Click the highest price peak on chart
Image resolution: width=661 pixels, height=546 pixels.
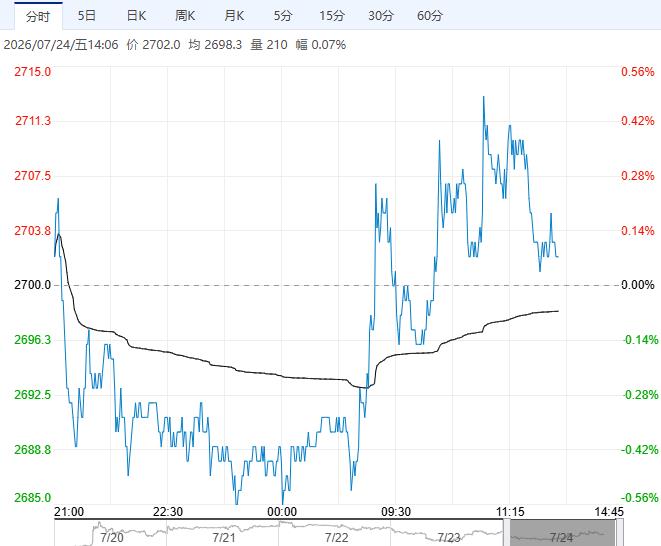point(484,97)
